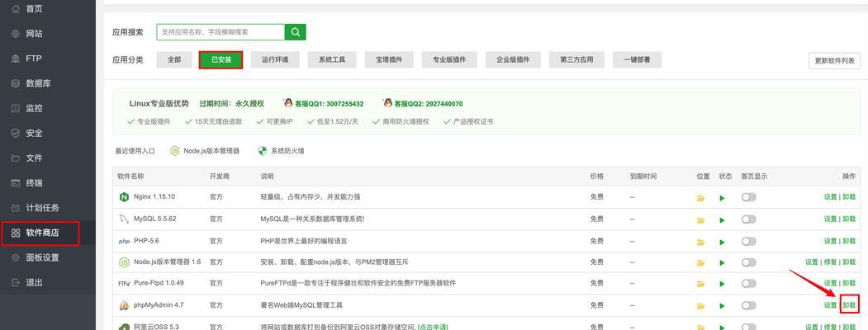This screenshot has height=330, width=868.
Task: Click 卸载 link for Pure-Ftpd
Action: coord(849,283)
